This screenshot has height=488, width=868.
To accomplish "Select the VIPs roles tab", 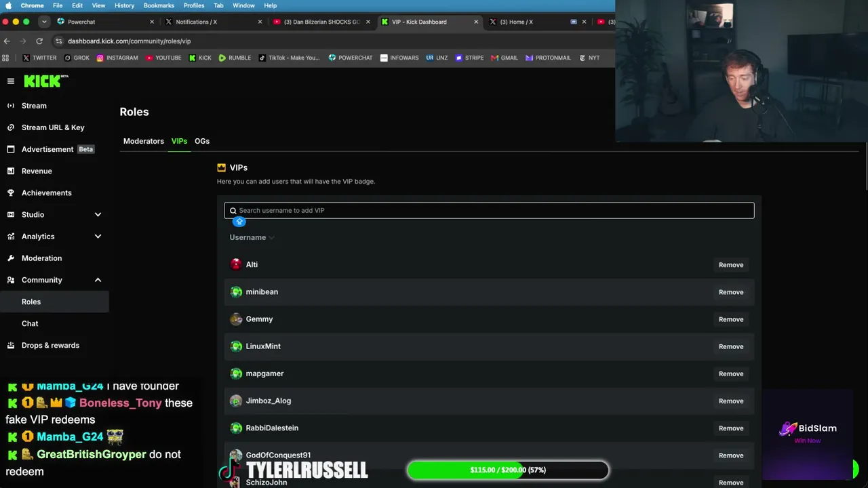I will 179,141.
